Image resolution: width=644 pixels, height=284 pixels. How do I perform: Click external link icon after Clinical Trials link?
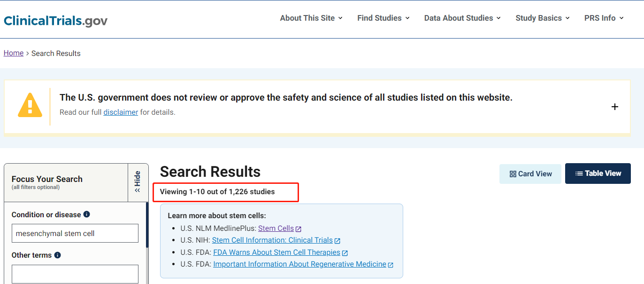coord(337,241)
